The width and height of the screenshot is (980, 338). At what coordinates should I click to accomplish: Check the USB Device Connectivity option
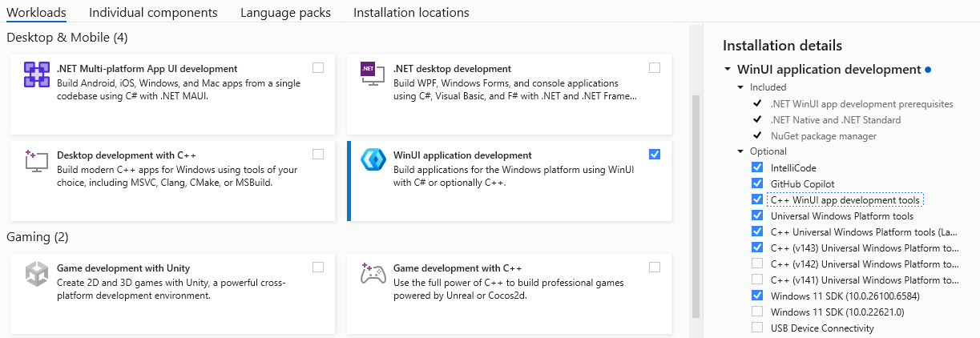pyautogui.click(x=757, y=328)
